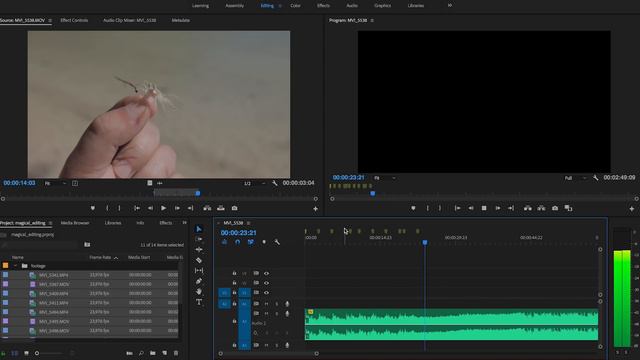Step forward one frame in Program monitor

click(498, 208)
